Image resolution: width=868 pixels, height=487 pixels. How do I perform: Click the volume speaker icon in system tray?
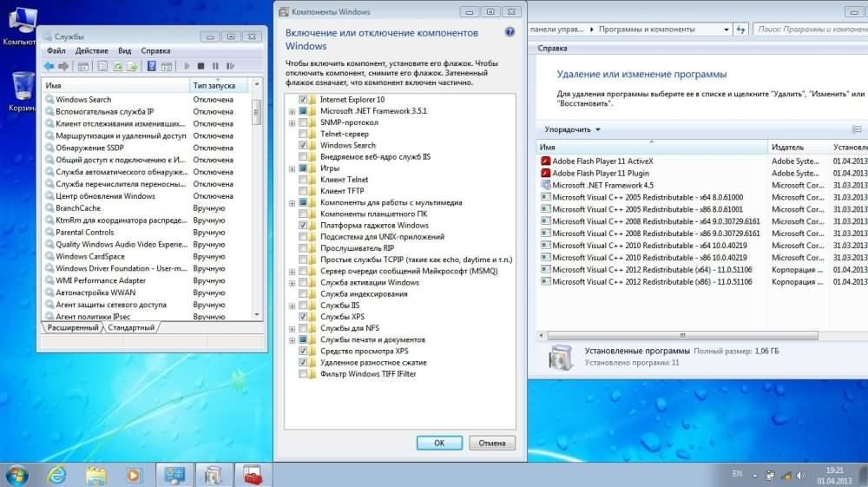801,475
